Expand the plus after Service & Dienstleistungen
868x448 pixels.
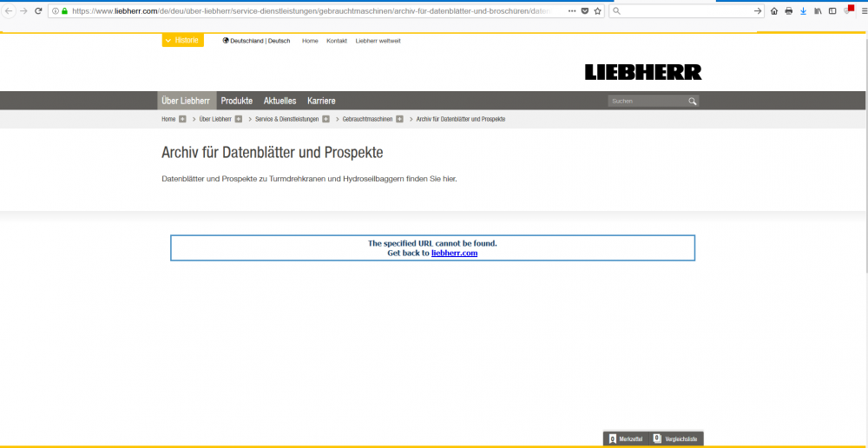tap(326, 119)
